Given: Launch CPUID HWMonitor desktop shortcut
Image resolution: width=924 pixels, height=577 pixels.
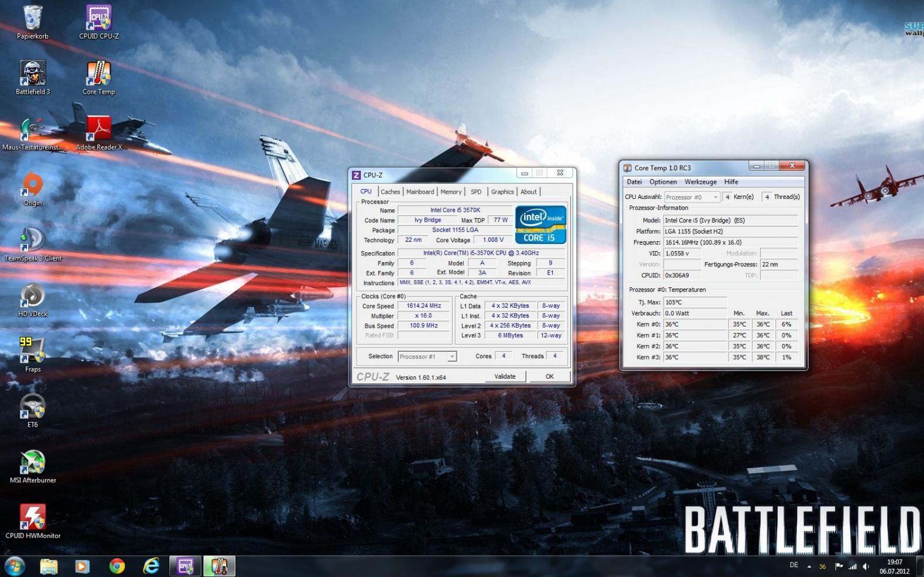Looking at the screenshot, I should click(33, 522).
